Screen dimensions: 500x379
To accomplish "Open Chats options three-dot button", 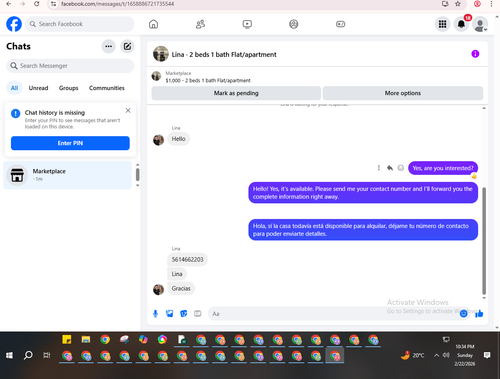I will tap(108, 46).
